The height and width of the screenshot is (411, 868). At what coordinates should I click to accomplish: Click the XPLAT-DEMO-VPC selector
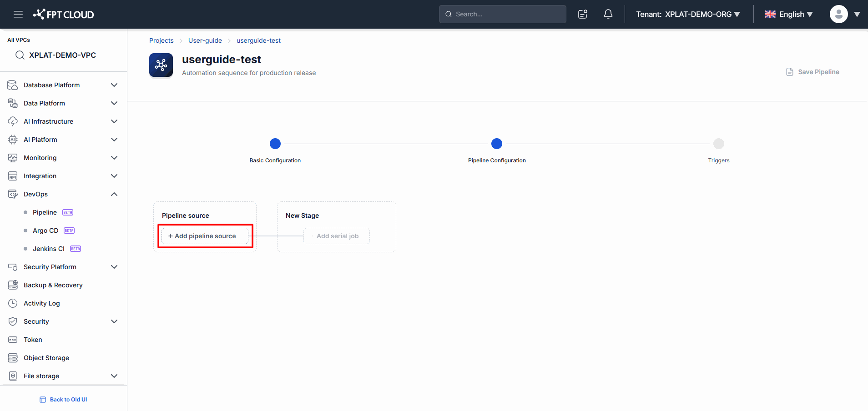coord(62,55)
